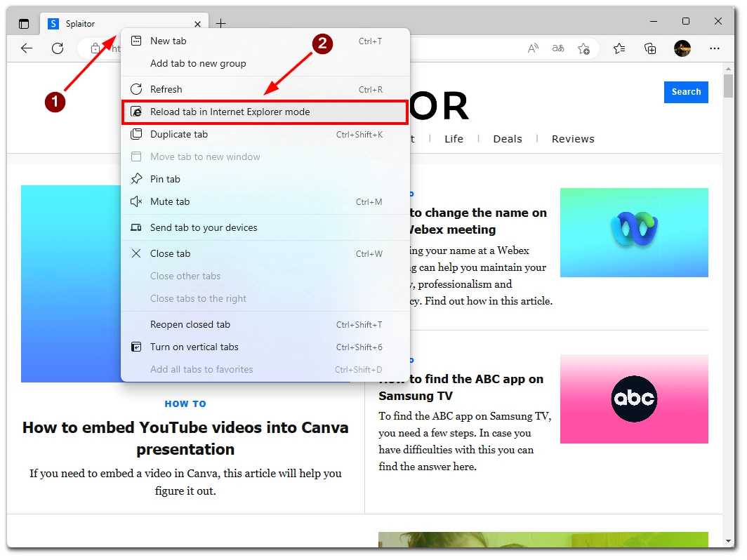Open the Deals navigation link
The height and width of the screenshot is (560, 747).
(508, 138)
